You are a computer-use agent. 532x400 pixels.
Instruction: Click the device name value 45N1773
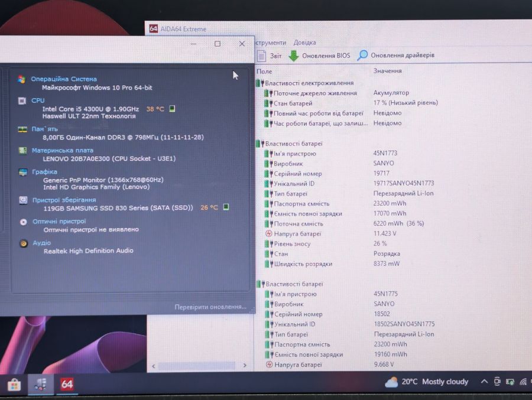385,153
